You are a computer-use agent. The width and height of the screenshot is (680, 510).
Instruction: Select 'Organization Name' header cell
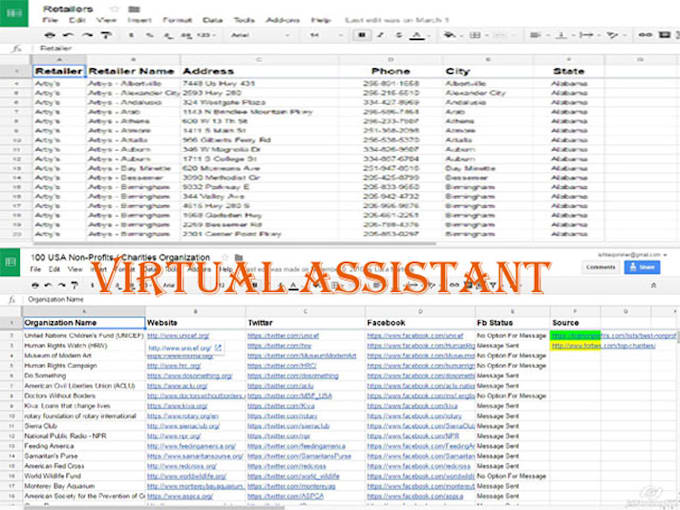coord(84,323)
